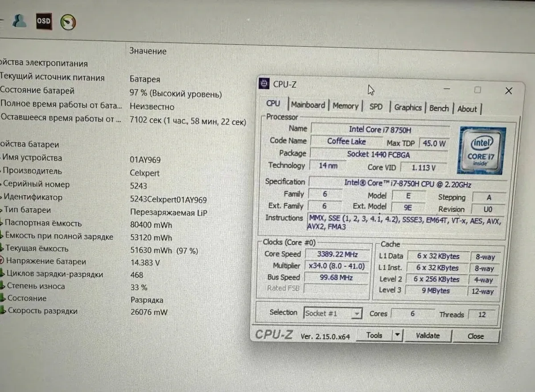This screenshot has width=535, height=392.
Task: Click the Intel Core i7 logo badge
Action: click(481, 150)
